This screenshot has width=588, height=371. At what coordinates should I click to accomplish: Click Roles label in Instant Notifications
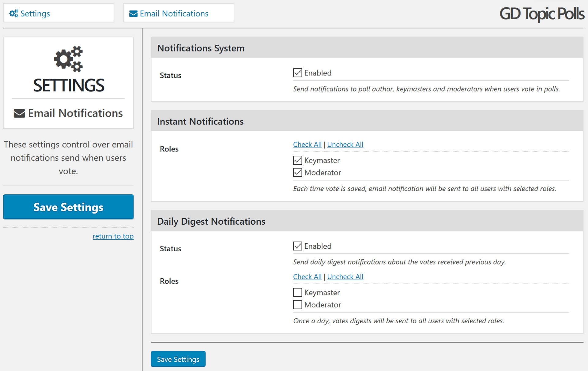click(x=169, y=149)
